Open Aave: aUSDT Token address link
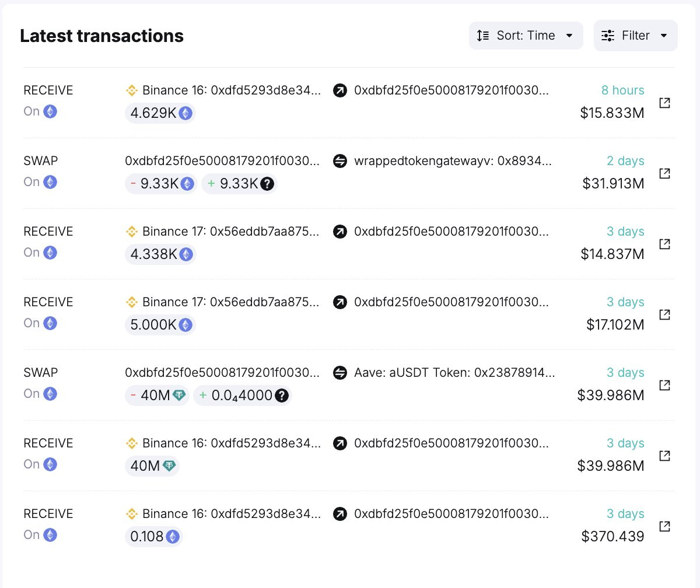 pyautogui.click(x=455, y=373)
